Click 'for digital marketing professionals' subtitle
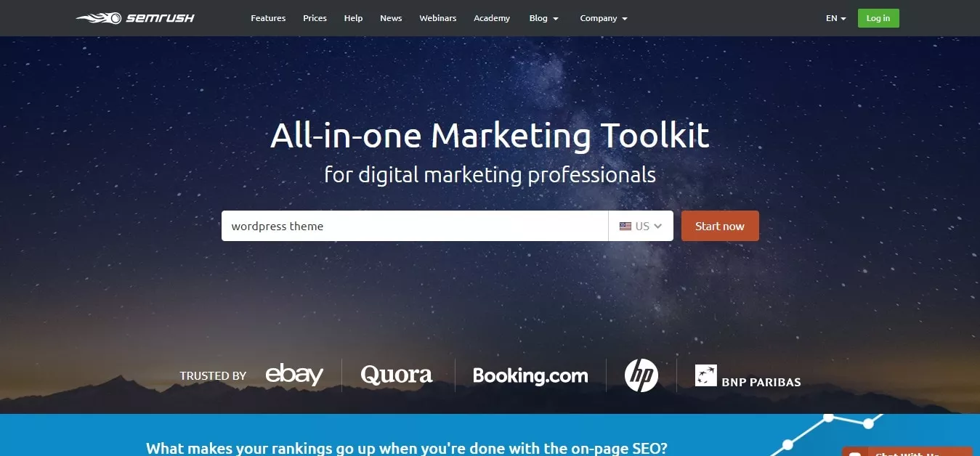This screenshot has height=456, width=980. (490, 175)
